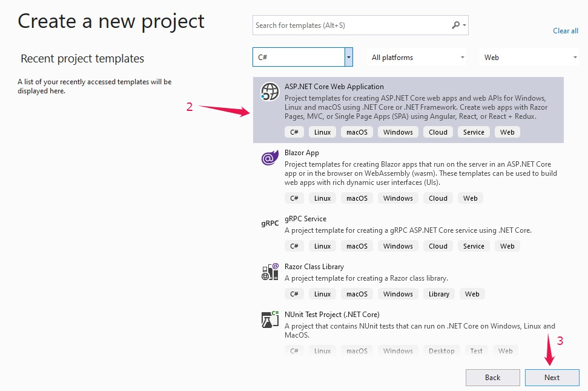Click the Next button
Screen dimensions: 588x391
click(x=552, y=378)
